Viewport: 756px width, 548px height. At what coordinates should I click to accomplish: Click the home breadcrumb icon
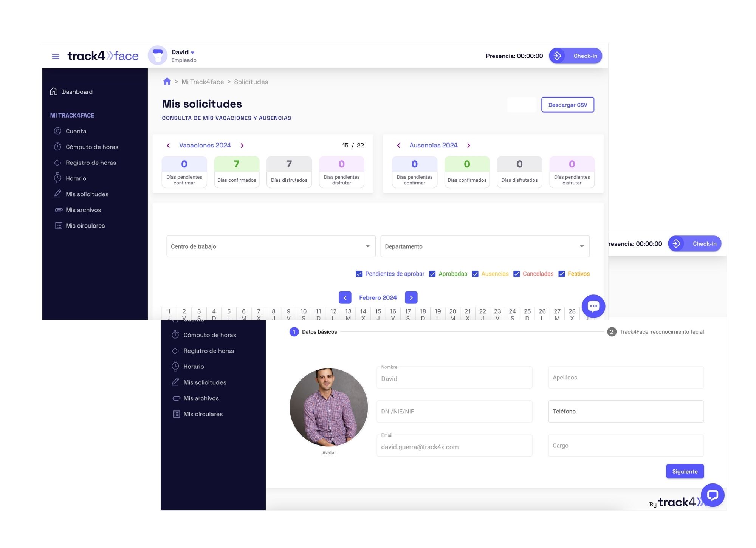(167, 82)
